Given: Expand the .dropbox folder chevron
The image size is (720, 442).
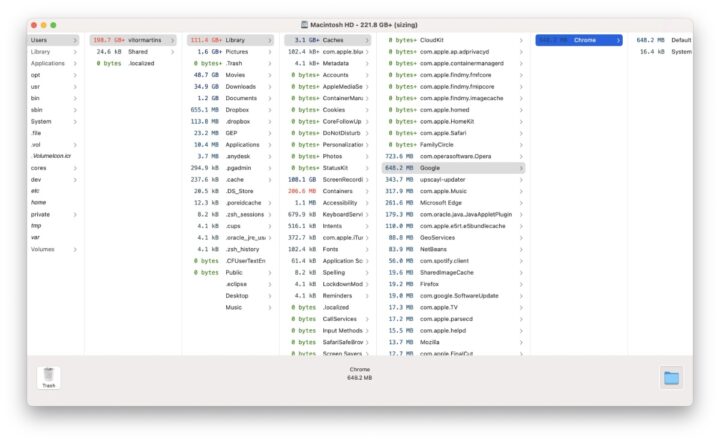Looking at the screenshot, I should [270, 122].
